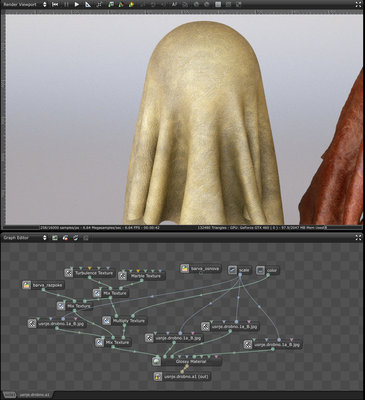The height and width of the screenshot is (400, 365).
Task: Maximize the Graph Editor panel
Action: point(358,238)
